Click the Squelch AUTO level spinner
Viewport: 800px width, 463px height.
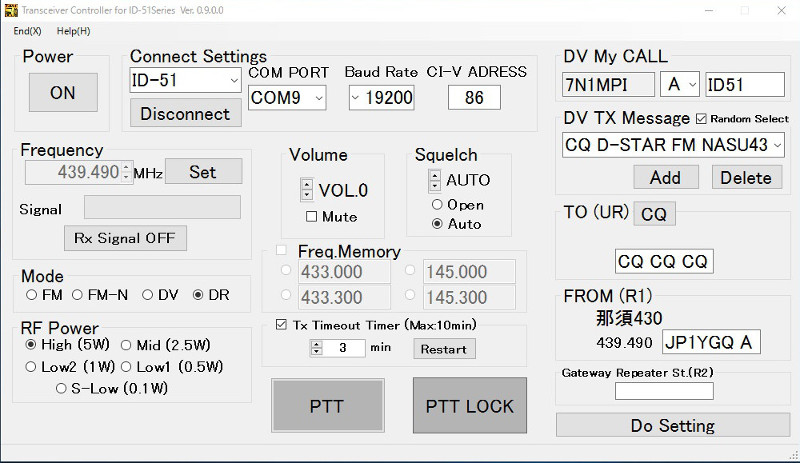coord(435,181)
